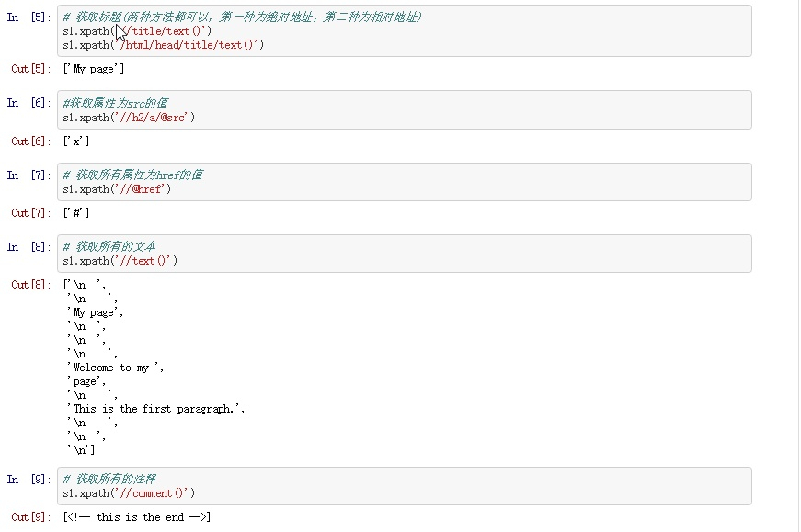This screenshot has height=532, width=801.
Task: Select the In [9] cell prompt
Action: tap(29, 480)
